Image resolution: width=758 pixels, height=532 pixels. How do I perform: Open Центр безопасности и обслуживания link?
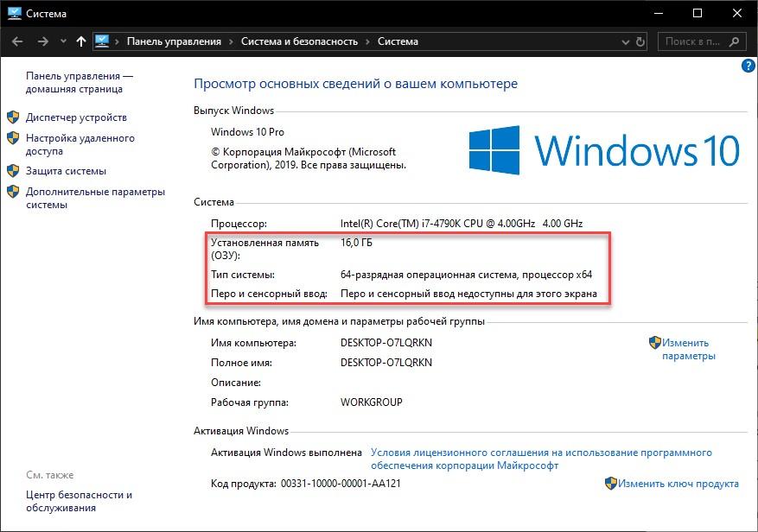click(x=79, y=501)
